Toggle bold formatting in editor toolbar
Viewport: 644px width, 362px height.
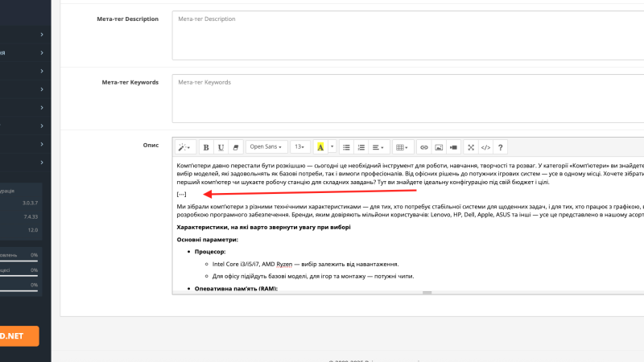click(x=206, y=147)
